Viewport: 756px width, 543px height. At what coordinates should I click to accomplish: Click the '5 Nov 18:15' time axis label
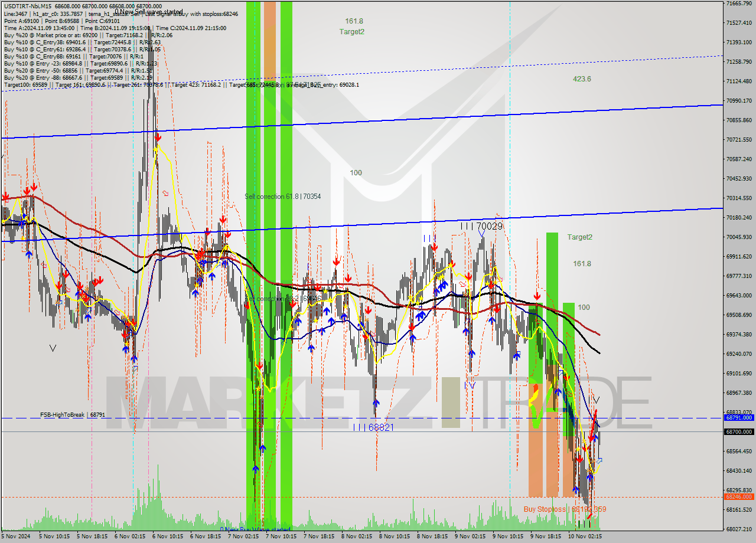pyautogui.click(x=92, y=537)
